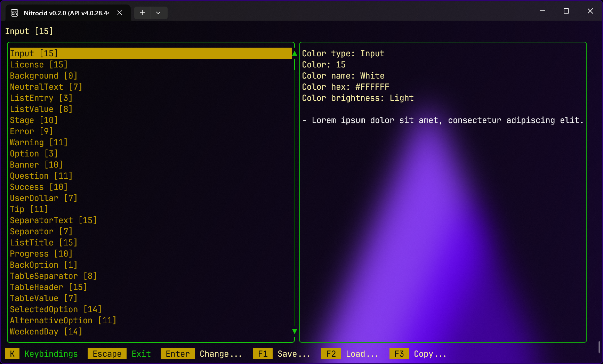Pick the TableHeader [15] color entry
Image resolution: width=603 pixels, height=364 pixels.
click(x=48, y=287)
